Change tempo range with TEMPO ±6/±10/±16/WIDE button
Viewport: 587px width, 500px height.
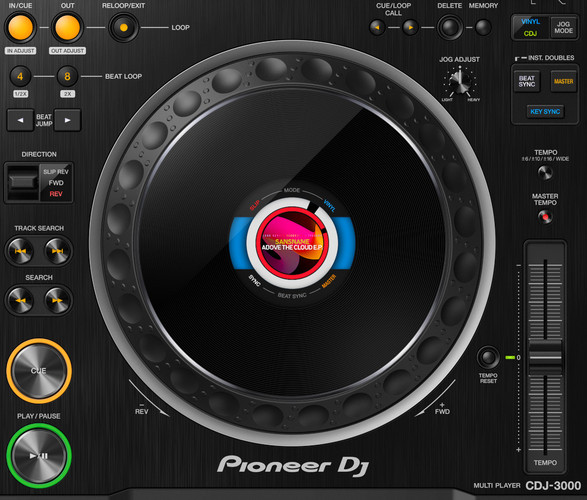[545, 173]
